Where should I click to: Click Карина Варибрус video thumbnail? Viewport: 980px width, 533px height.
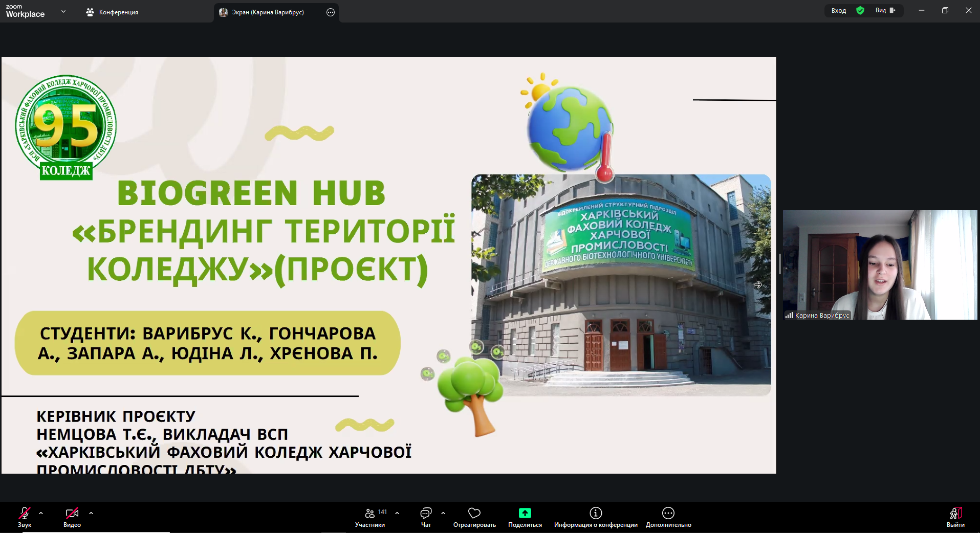(880, 265)
